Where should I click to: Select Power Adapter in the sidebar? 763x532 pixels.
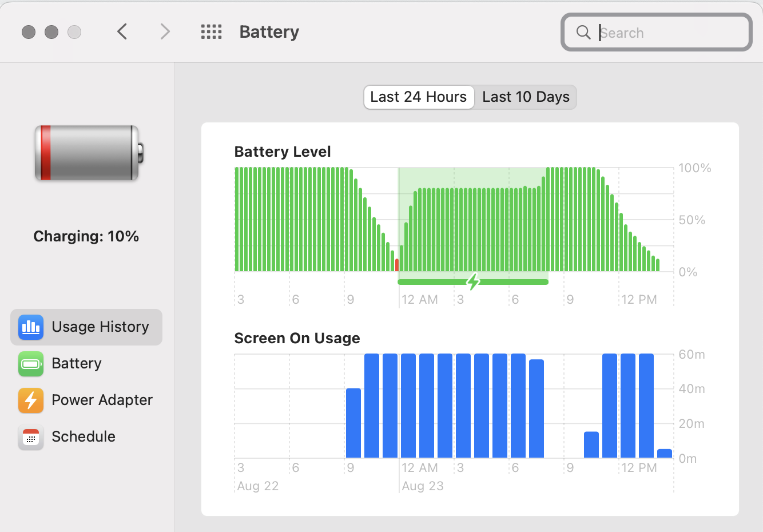102,400
